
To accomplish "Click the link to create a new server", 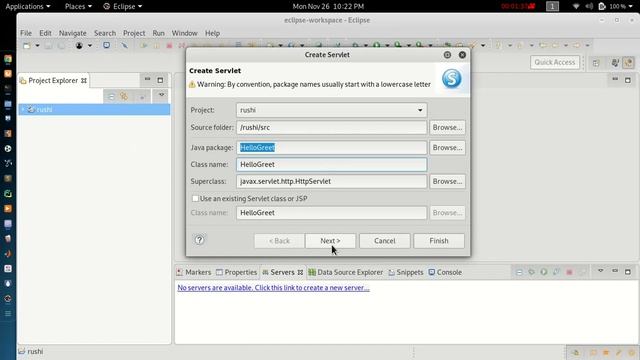I will [x=273, y=288].
